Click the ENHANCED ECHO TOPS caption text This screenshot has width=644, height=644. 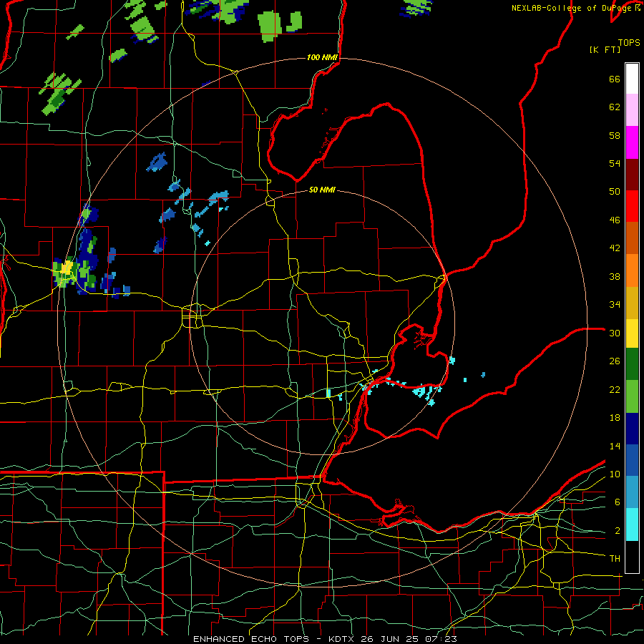251,639
